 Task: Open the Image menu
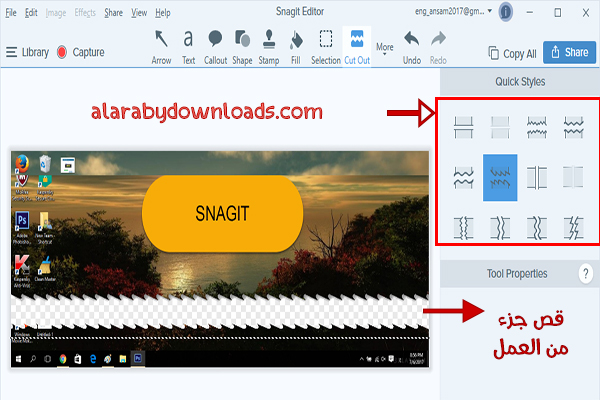56,13
